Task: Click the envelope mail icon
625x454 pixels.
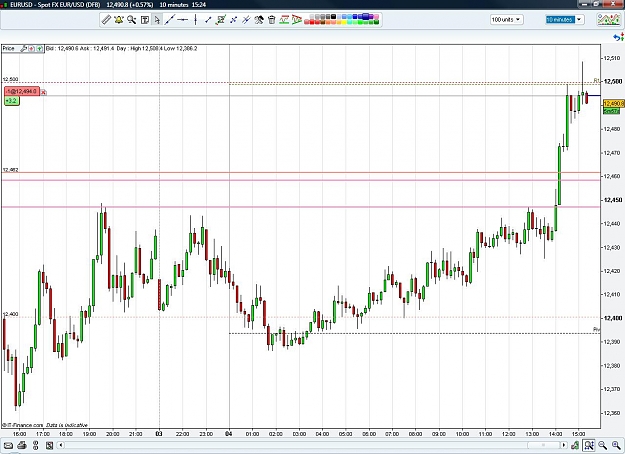Action: point(8,445)
